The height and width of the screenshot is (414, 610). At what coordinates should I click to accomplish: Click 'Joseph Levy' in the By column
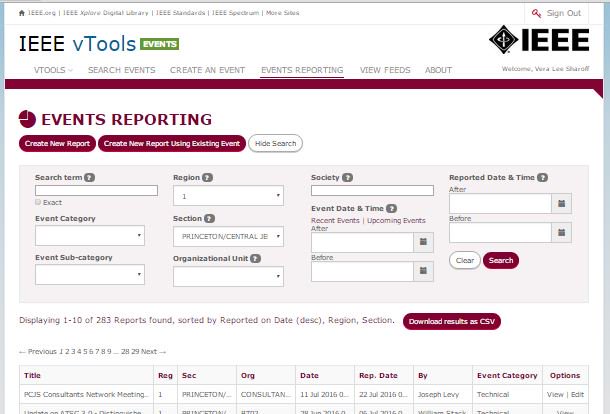point(438,395)
